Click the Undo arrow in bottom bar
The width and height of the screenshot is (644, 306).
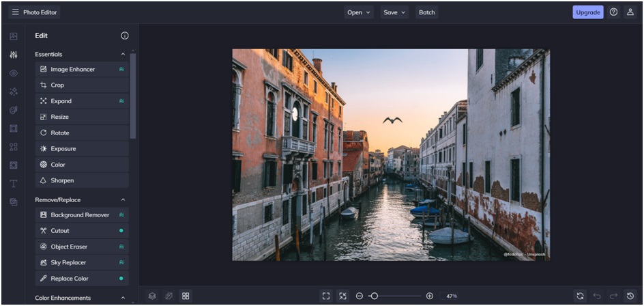(x=597, y=296)
